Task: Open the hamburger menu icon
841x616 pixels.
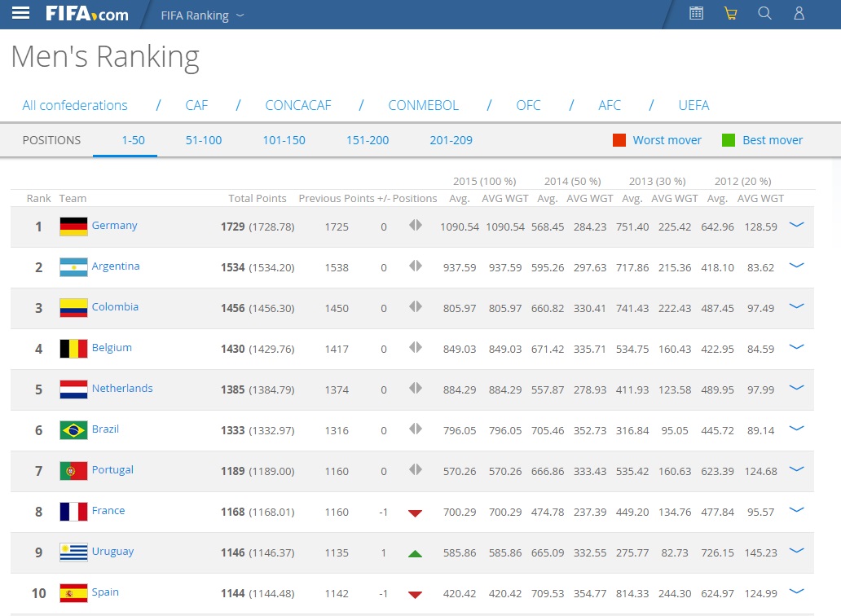Action: [20, 13]
